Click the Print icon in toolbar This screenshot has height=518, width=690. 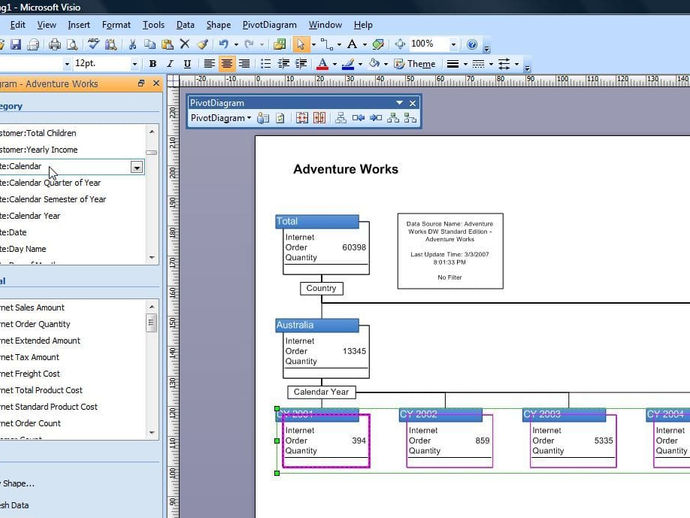coord(55,44)
